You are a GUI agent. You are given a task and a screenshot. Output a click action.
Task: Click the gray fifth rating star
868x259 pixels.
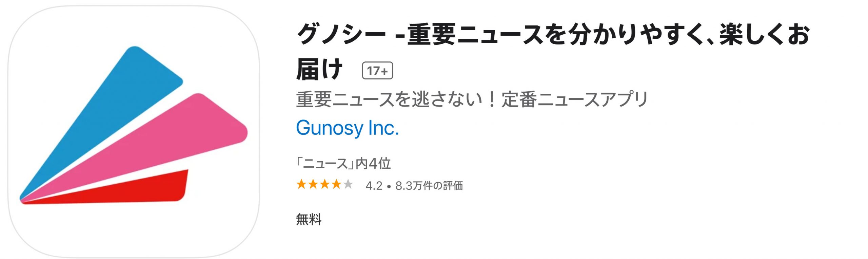[x=348, y=185]
